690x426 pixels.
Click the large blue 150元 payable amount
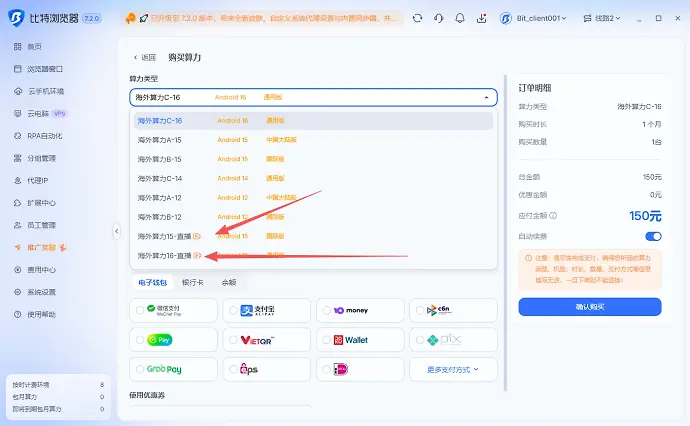pos(645,216)
